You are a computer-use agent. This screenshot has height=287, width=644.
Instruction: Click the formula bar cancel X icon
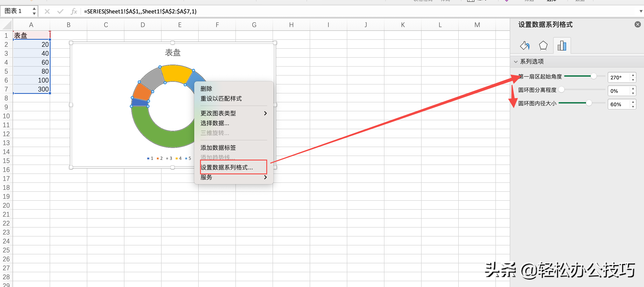click(x=47, y=11)
